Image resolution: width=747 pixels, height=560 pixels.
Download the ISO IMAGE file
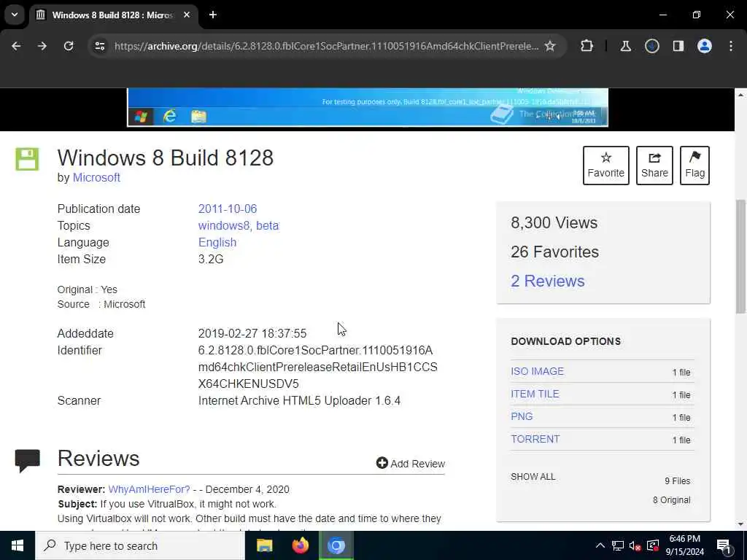coord(538,371)
